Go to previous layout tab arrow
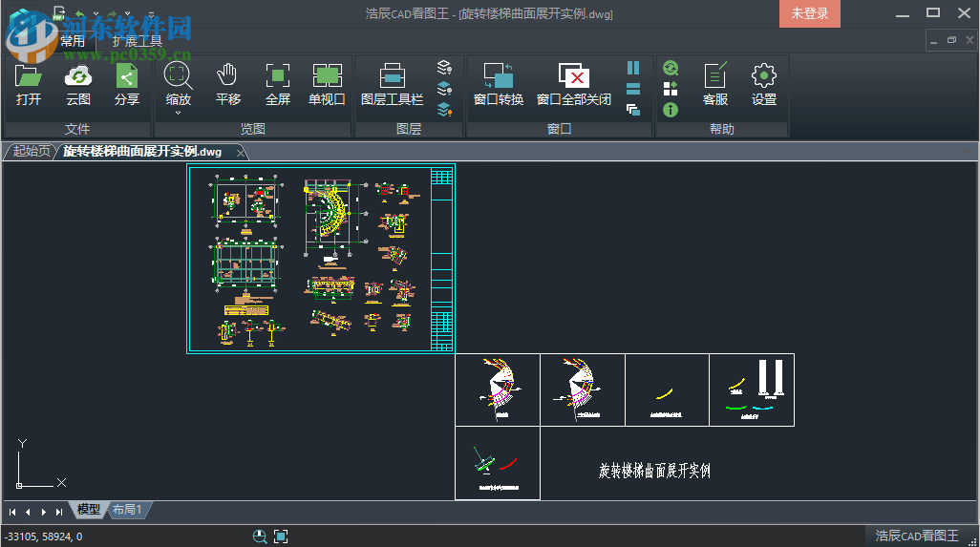980x547 pixels. pos(28,512)
